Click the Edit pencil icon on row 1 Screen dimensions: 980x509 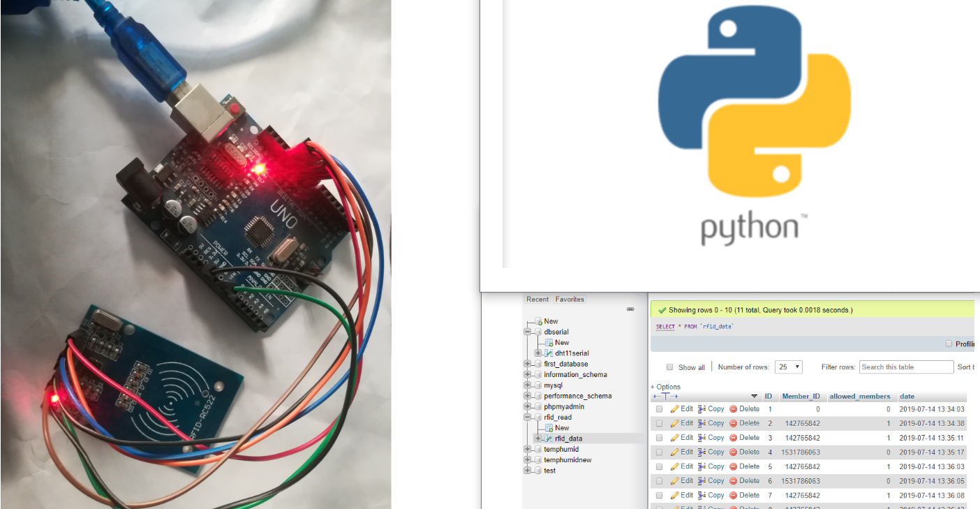676,408
